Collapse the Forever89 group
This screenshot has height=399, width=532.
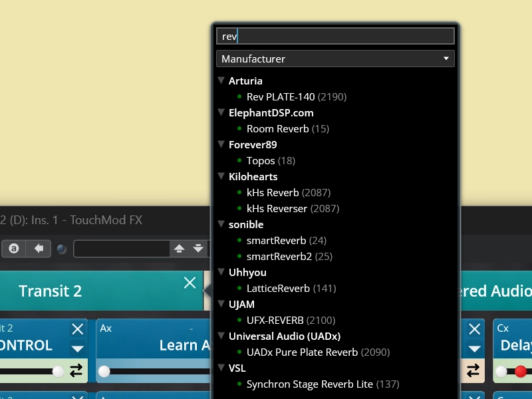click(221, 144)
